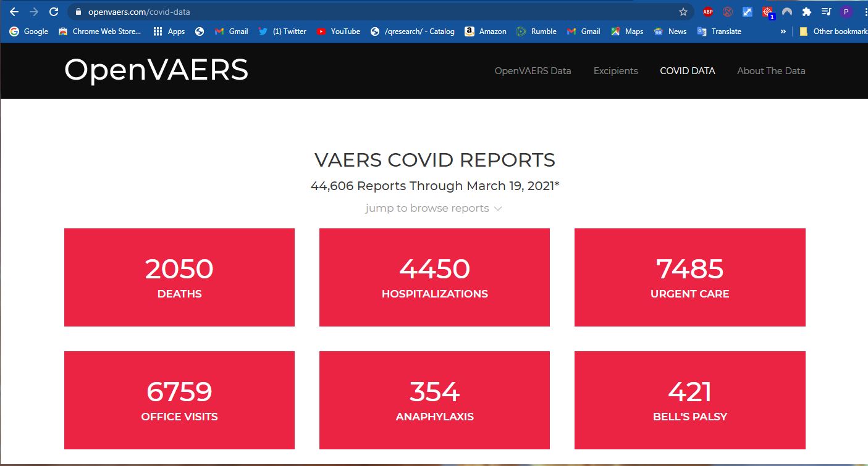Open the Excipients menu item
The image size is (868, 466).
click(x=615, y=71)
